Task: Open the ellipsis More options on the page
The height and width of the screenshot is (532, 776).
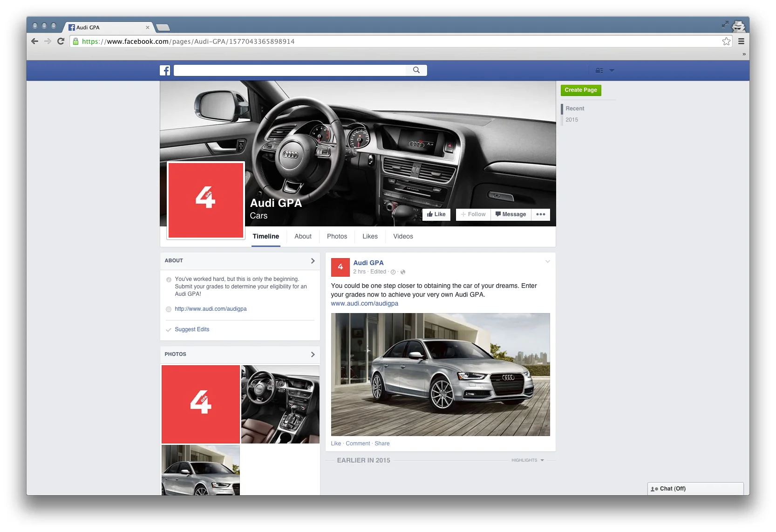Action: (x=540, y=214)
